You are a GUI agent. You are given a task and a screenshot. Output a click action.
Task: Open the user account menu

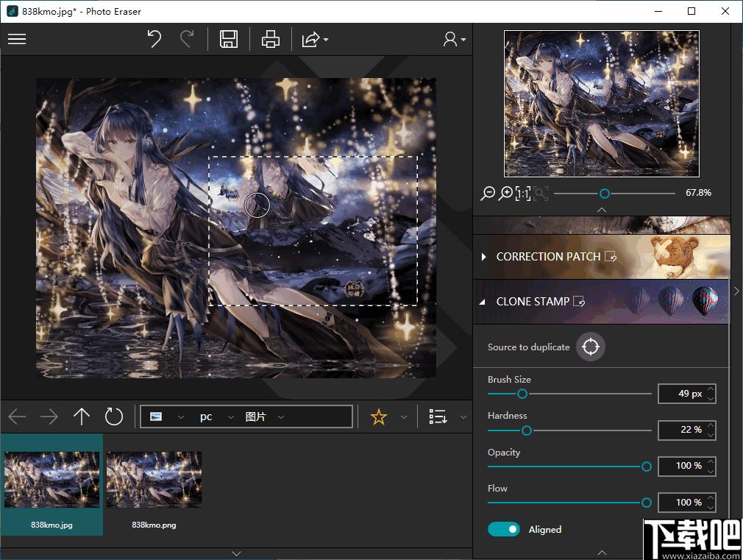click(454, 39)
